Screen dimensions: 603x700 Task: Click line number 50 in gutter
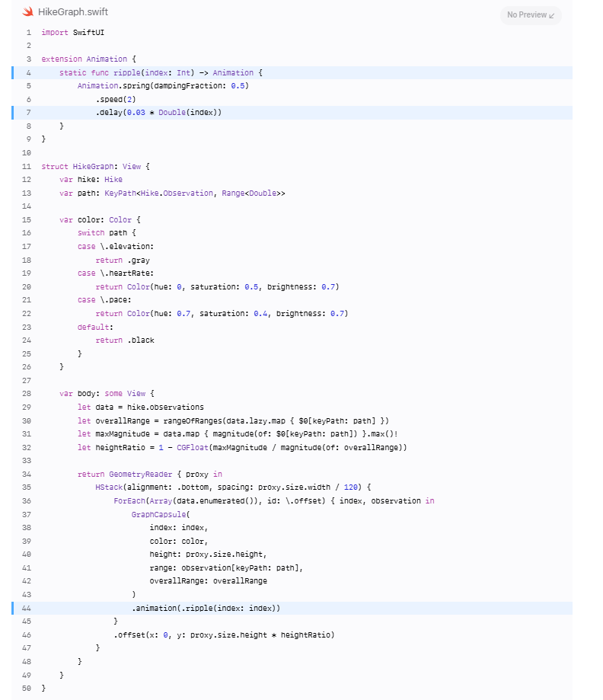coord(27,689)
